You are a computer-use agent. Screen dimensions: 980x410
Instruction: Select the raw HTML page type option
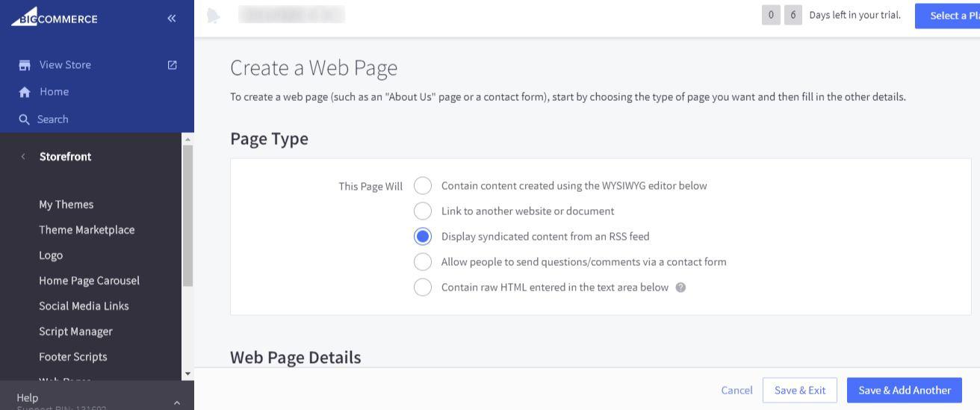point(423,288)
